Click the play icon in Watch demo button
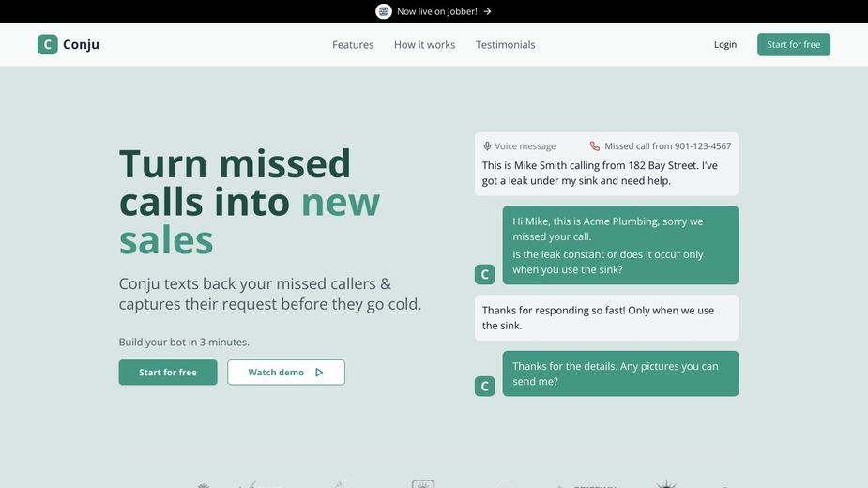Viewport: 868px width, 488px height. [319, 373]
